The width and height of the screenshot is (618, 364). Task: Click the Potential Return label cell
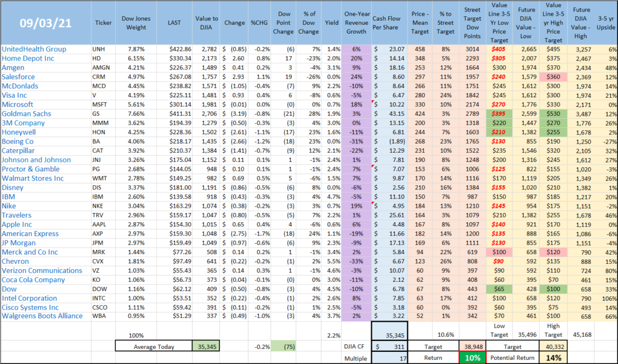(512, 358)
